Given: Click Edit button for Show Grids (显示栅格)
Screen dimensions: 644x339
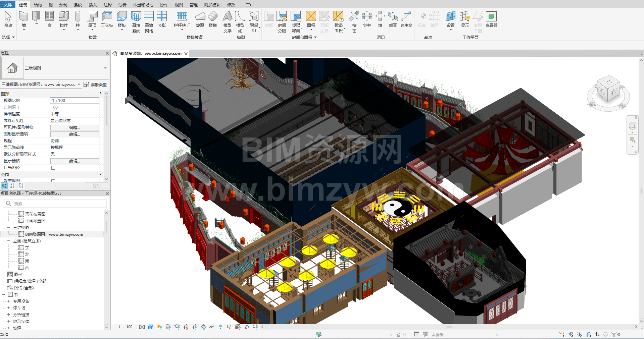Looking at the screenshot, I should [x=75, y=161].
